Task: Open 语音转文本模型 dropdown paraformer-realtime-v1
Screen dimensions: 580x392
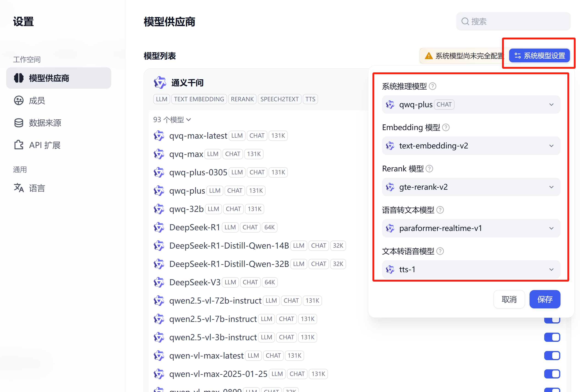Action: pyautogui.click(x=471, y=228)
